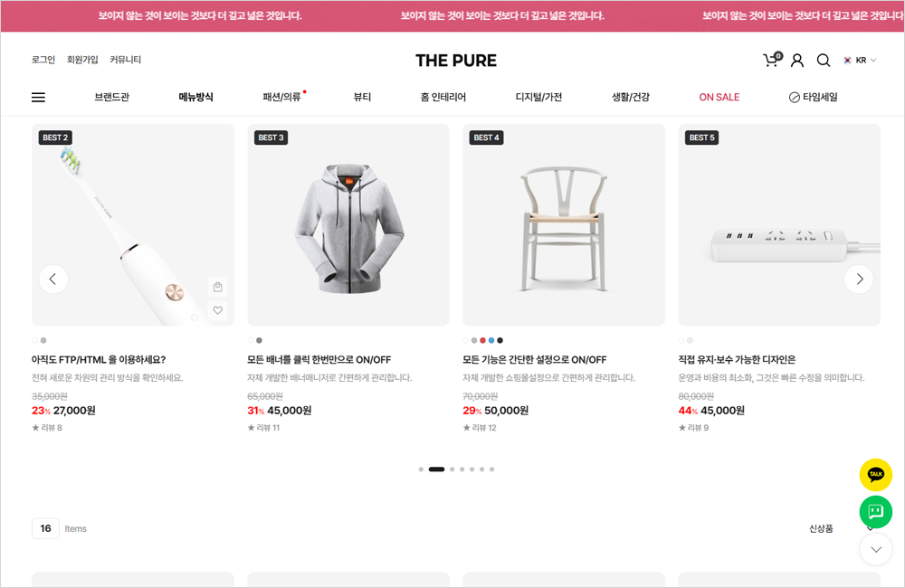The width and height of the screenshot is (905, 588).
Task: Click the yellow KakaoTalk chat icon
Action: 875,475
